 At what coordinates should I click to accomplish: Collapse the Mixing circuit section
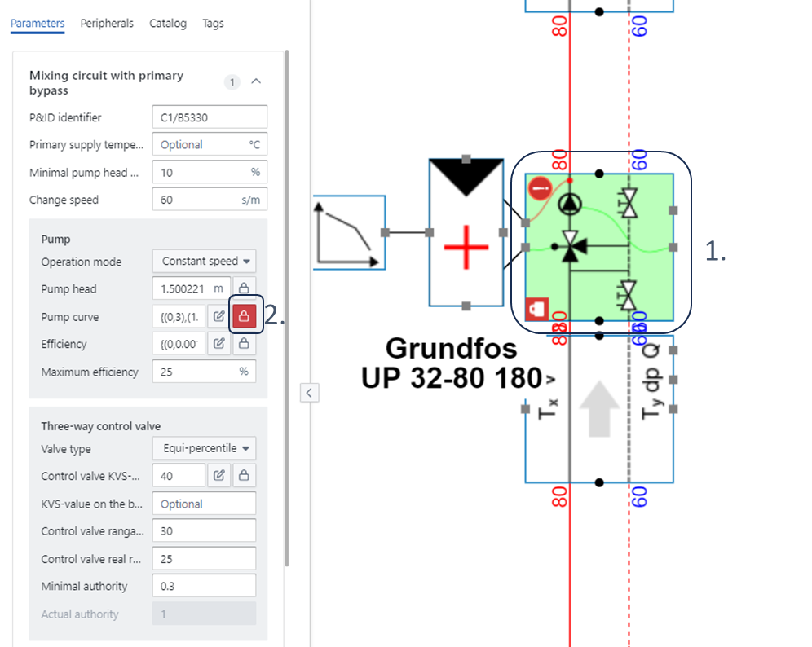point(256,81)
